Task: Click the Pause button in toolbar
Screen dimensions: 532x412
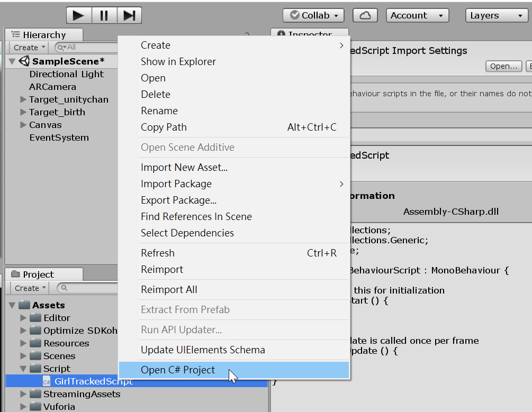Action: 104,15
